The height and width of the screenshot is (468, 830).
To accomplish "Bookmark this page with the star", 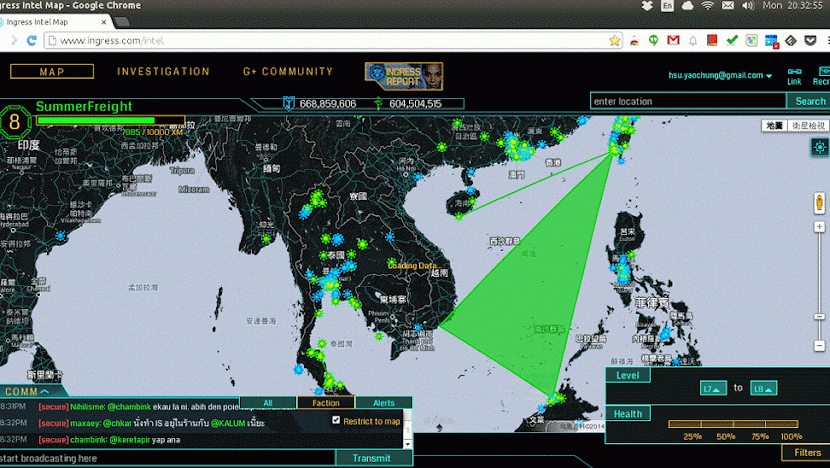I will pyautogui.click(x=614, y=41).
